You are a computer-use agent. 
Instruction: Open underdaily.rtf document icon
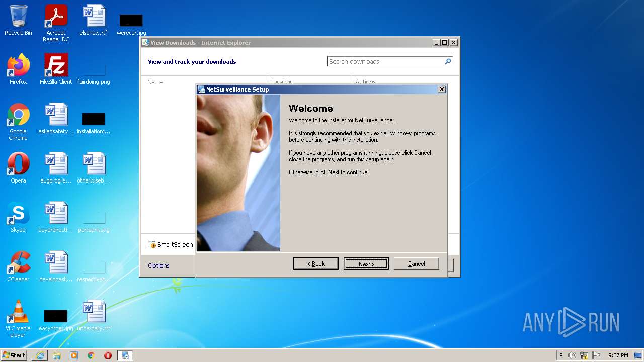tap(94, 316)
